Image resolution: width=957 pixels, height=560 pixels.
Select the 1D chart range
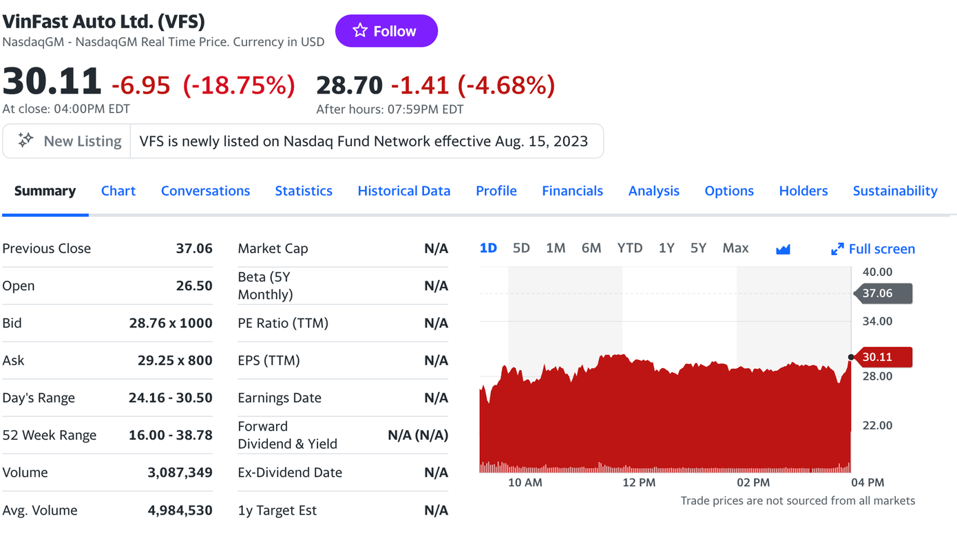tap(488, 248)
